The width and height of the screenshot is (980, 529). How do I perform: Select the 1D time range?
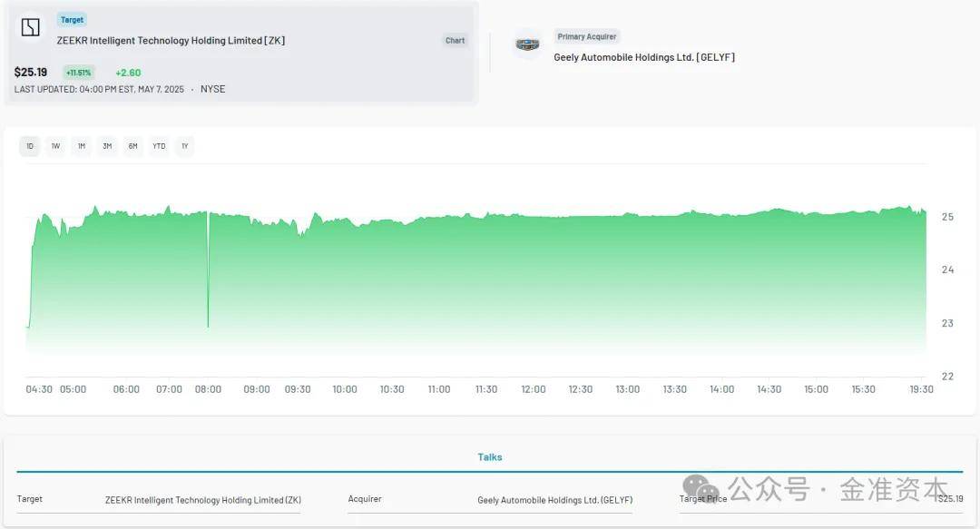point(30,146)
